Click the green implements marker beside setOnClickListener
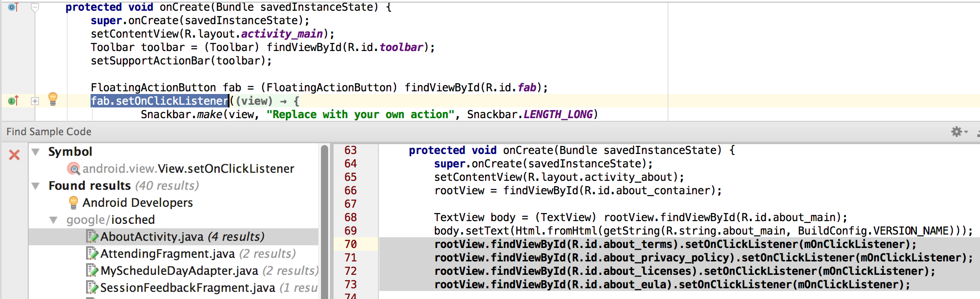Screen dimensions: 980x299 coord(13,101)
